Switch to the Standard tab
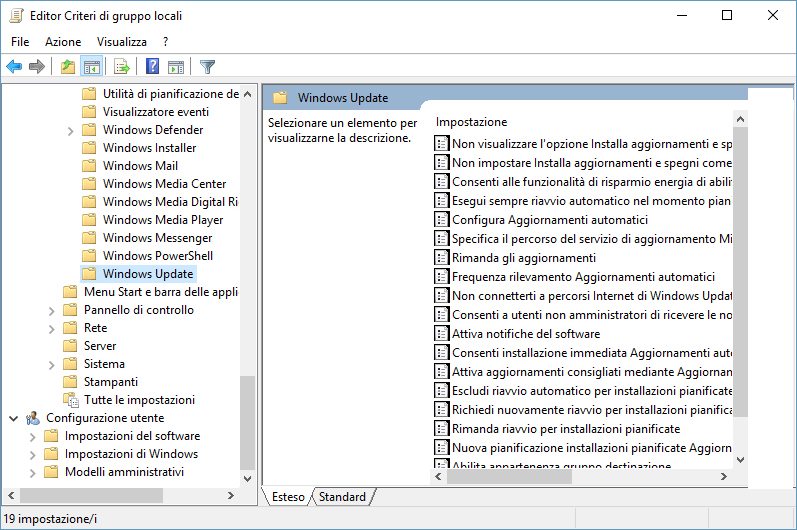Viewport: 797px width, 530px height. pos(342,496)
